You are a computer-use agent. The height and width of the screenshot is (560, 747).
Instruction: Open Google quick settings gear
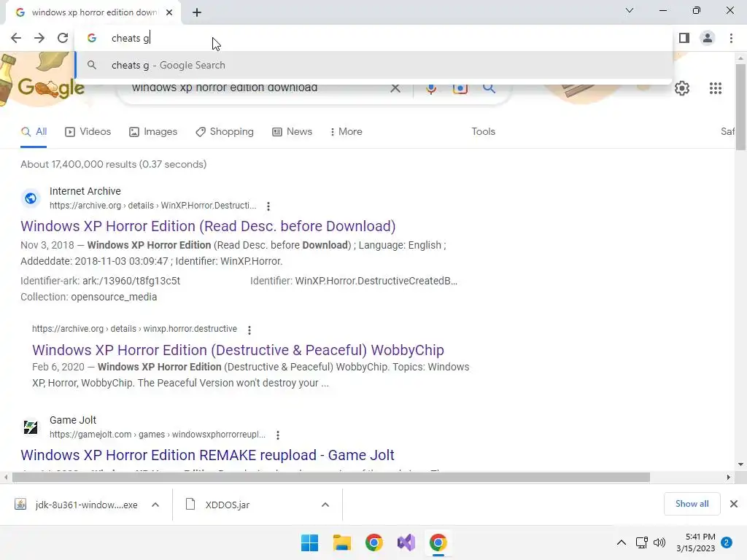click(x=682, y=88)
